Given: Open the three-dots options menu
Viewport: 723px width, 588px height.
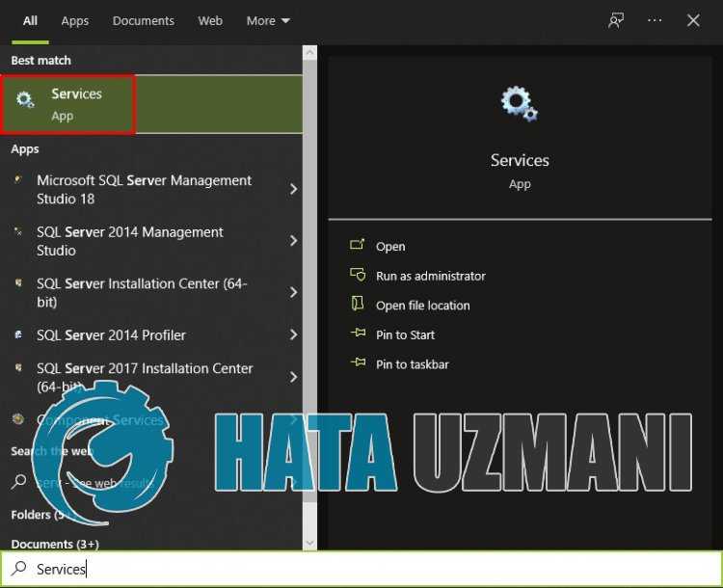Looking at the screenshot, I should (655, 20).
